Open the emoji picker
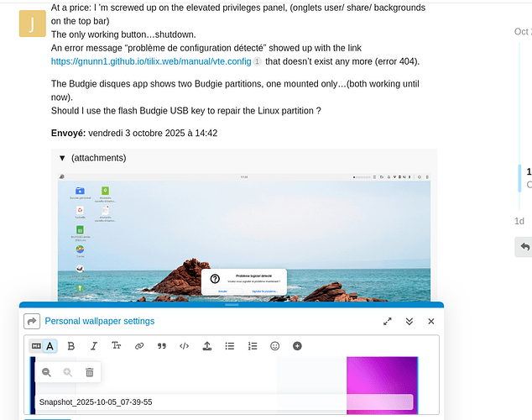532x420 pixels. tap(275, 346)
